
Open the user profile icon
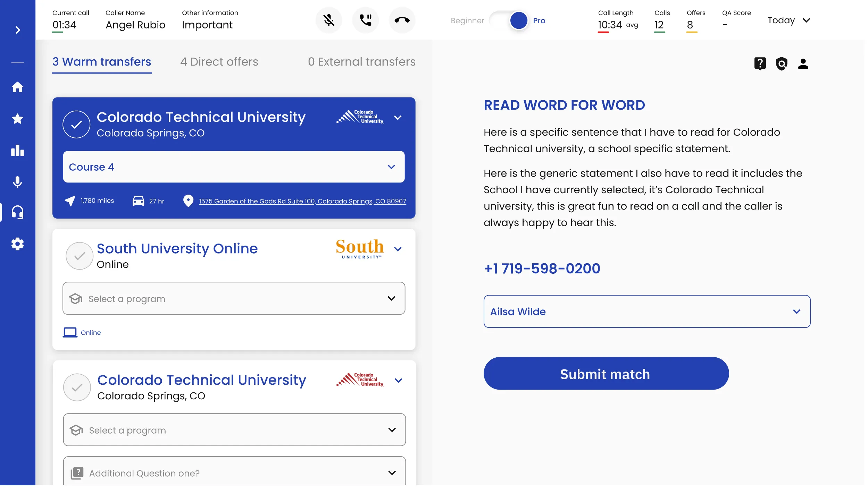pos(803,63)
